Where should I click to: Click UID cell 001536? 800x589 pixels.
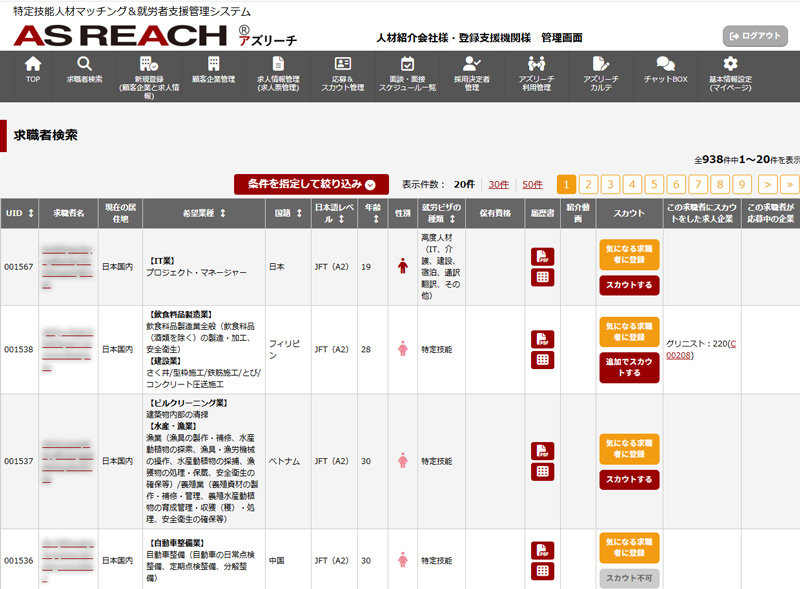click(x=19, y=560)
